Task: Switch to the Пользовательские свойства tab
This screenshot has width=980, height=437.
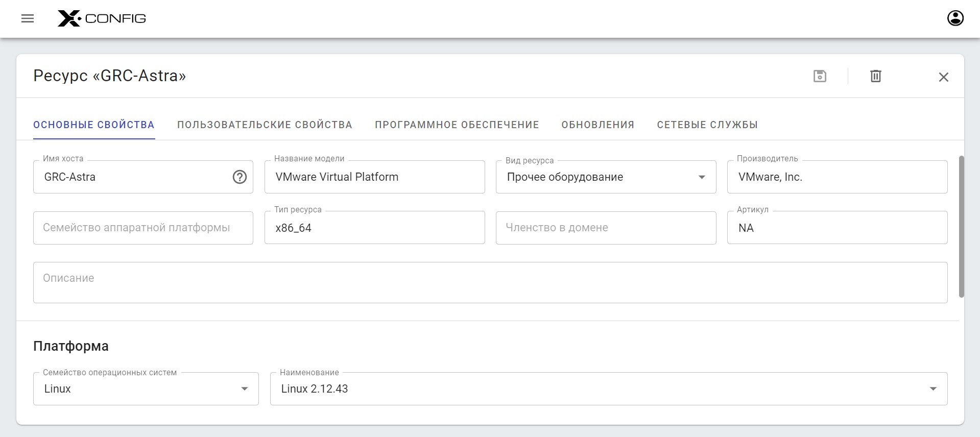Action: (x=265, y=125)
